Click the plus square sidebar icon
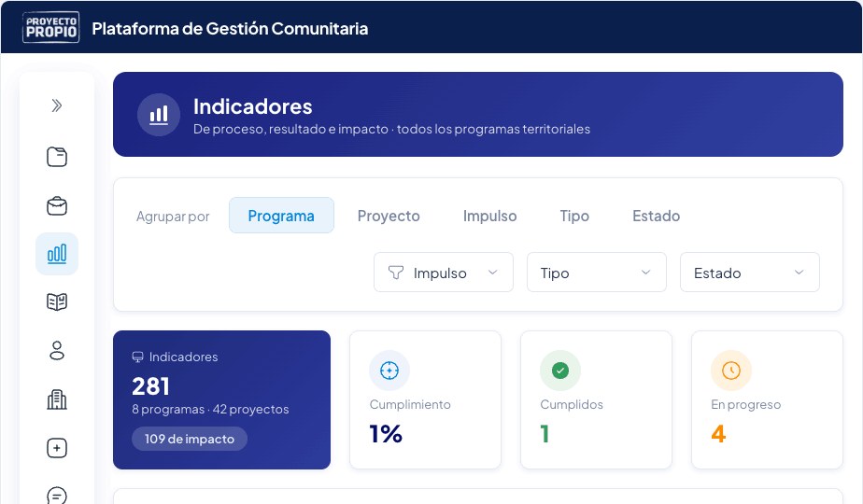 (57, 448)
